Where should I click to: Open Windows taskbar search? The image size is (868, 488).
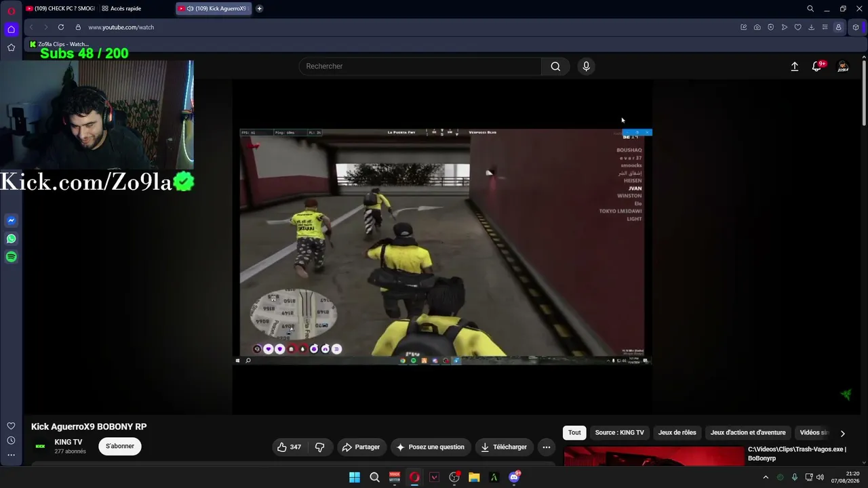tap(374, 477)
